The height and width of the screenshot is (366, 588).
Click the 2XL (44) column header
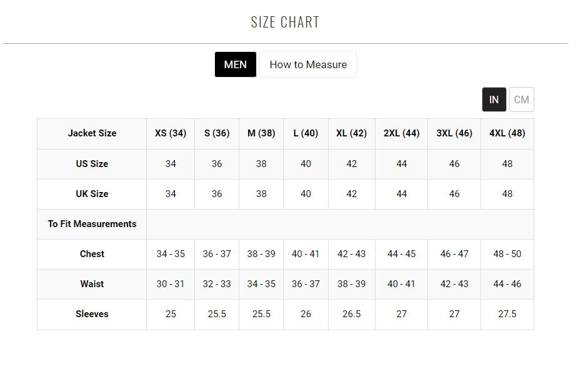click(x=401, y=133)
